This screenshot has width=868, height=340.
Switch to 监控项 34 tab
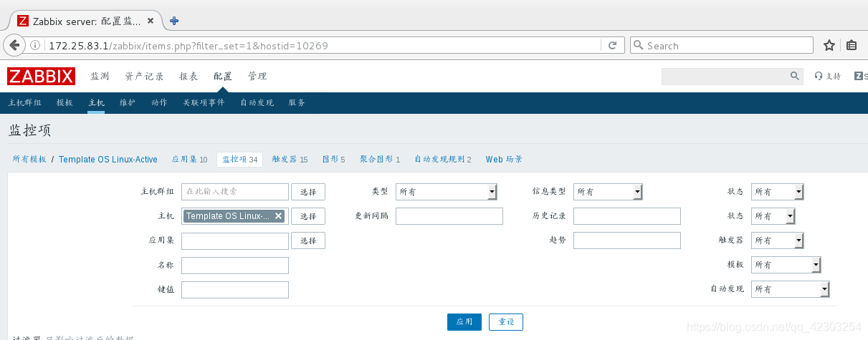click(240, 159)
